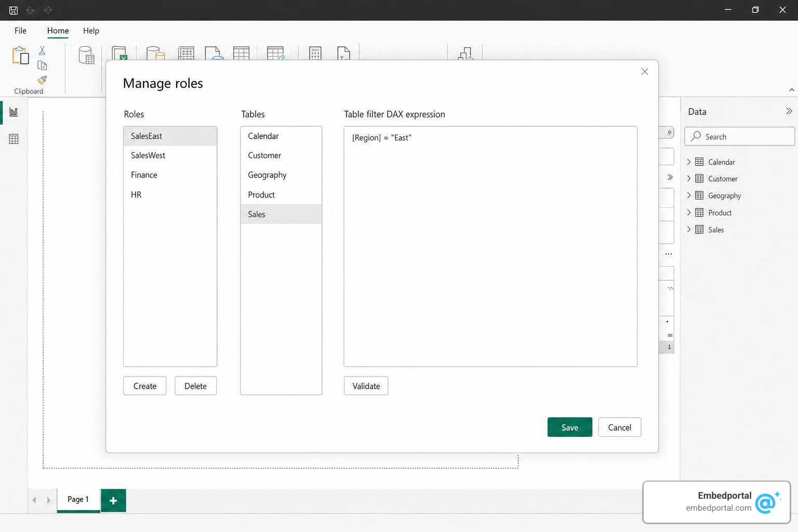
Task: Click the New measure calculator icon
Action: tap(315, 53)
